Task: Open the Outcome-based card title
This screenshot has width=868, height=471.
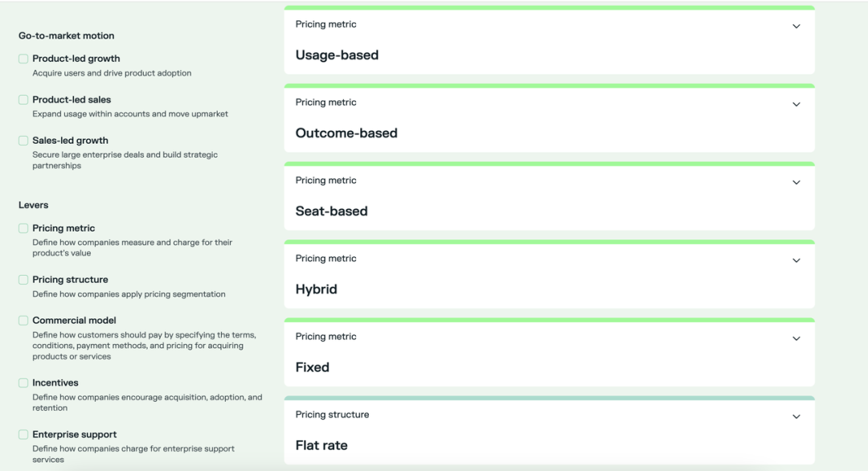Action: point(346,133)
